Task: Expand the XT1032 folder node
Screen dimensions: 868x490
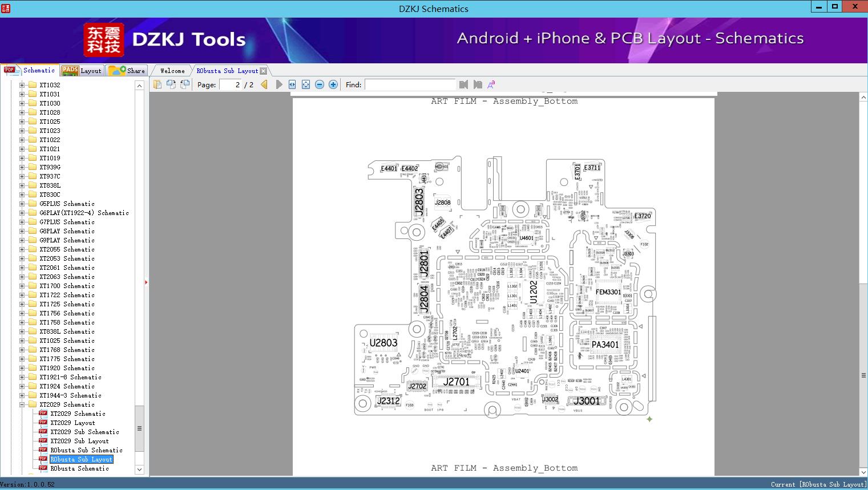Action: (22, 85)
